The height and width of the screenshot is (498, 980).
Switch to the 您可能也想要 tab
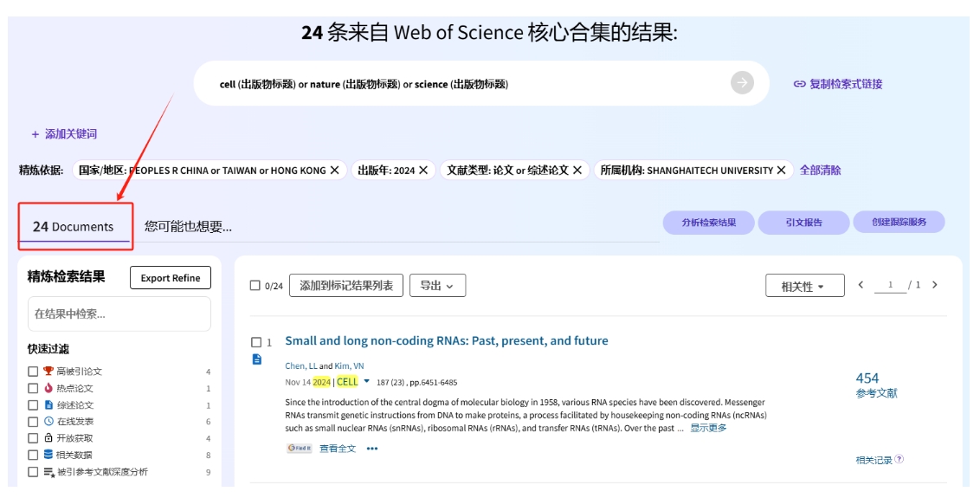tap(188, 226)
